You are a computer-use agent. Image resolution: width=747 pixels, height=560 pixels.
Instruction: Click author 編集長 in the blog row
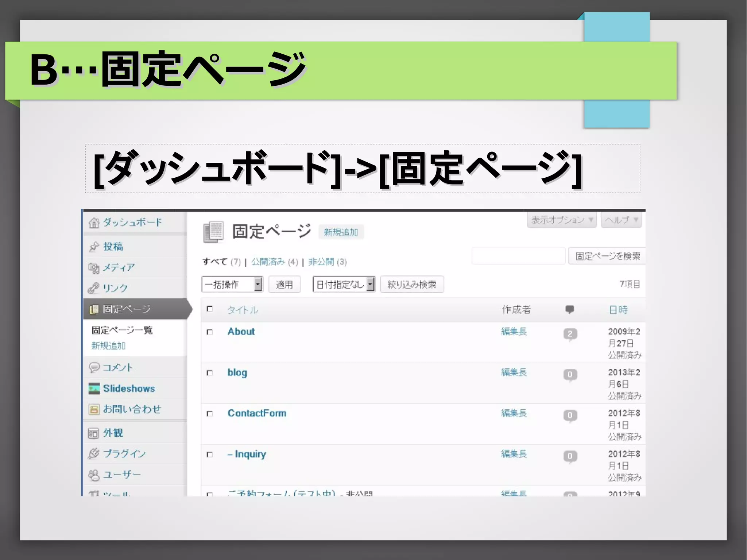pos(514,372)
